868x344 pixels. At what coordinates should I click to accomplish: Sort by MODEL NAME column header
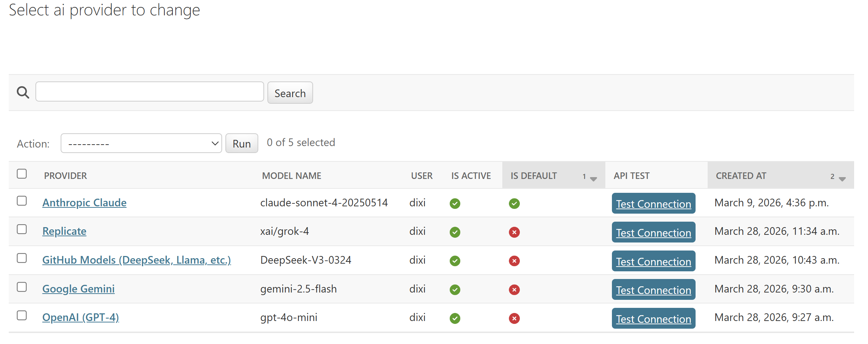click(x=292, y=176)
